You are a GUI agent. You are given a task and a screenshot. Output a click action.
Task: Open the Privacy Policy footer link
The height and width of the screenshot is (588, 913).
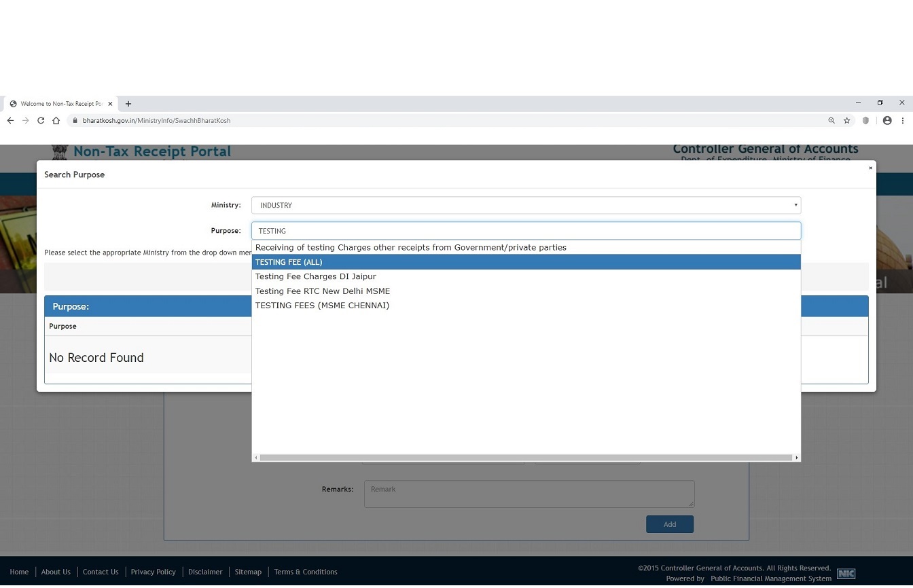[153, 572]
